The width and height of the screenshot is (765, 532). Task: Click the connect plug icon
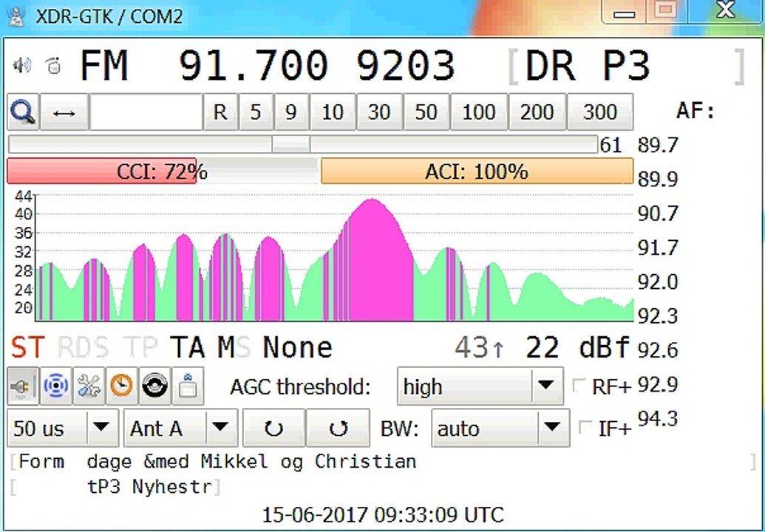pos(22,386)
